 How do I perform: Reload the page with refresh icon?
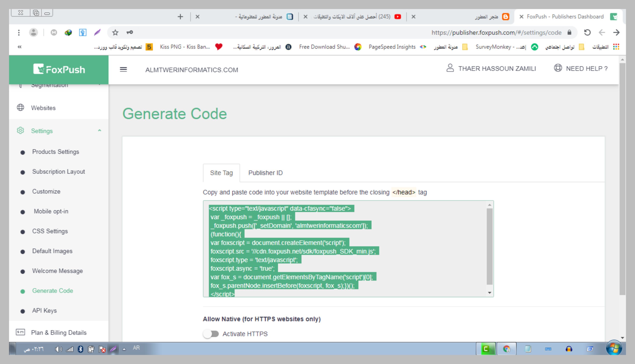pos(587,33)
